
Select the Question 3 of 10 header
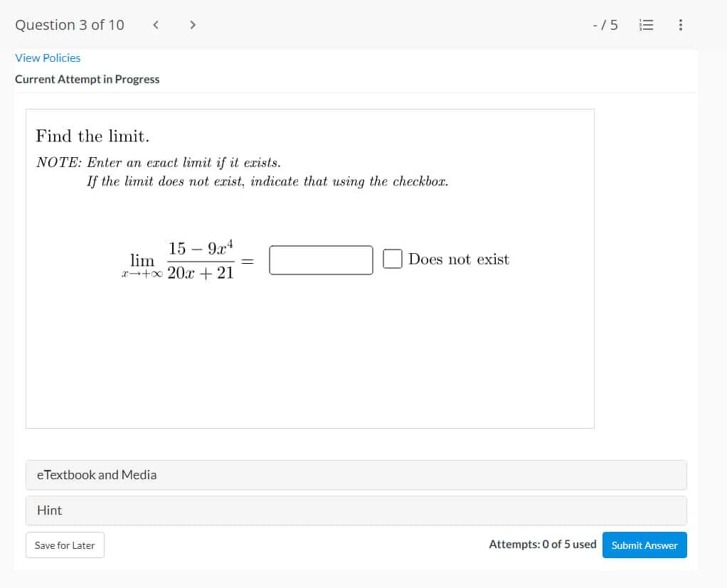click(69, 25)
